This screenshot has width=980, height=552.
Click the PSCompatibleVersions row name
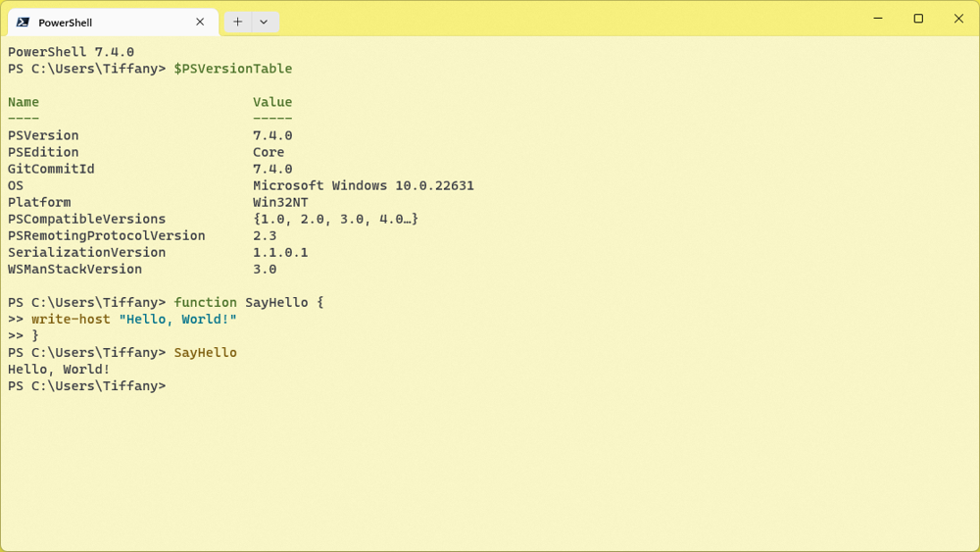tap(87, 220)
